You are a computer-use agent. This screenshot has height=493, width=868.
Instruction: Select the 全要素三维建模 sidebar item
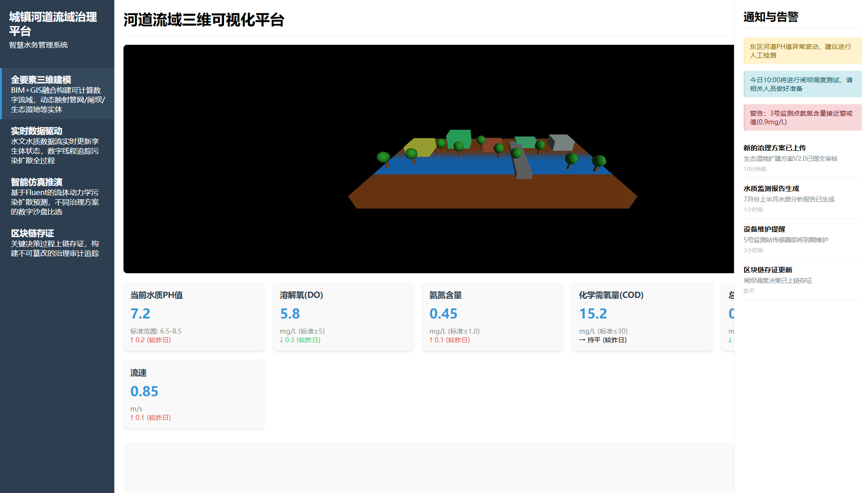tap(57, 94)
